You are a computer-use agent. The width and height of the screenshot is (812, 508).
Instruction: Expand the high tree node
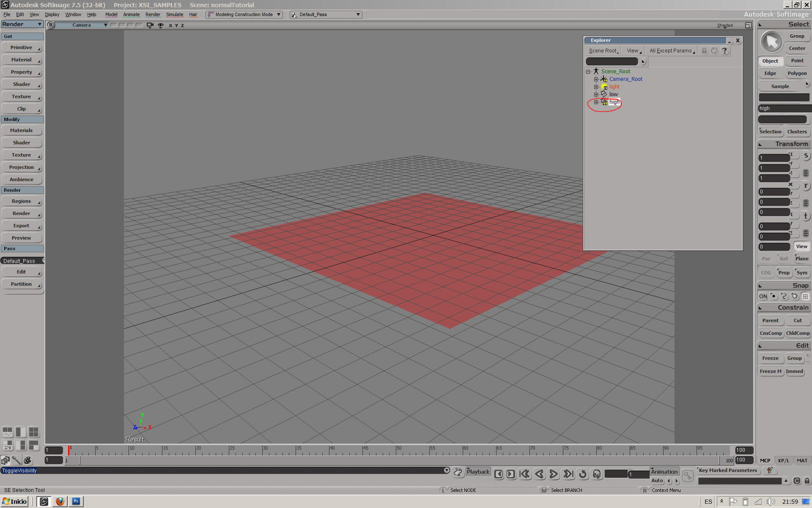click(x=596, y=102)
